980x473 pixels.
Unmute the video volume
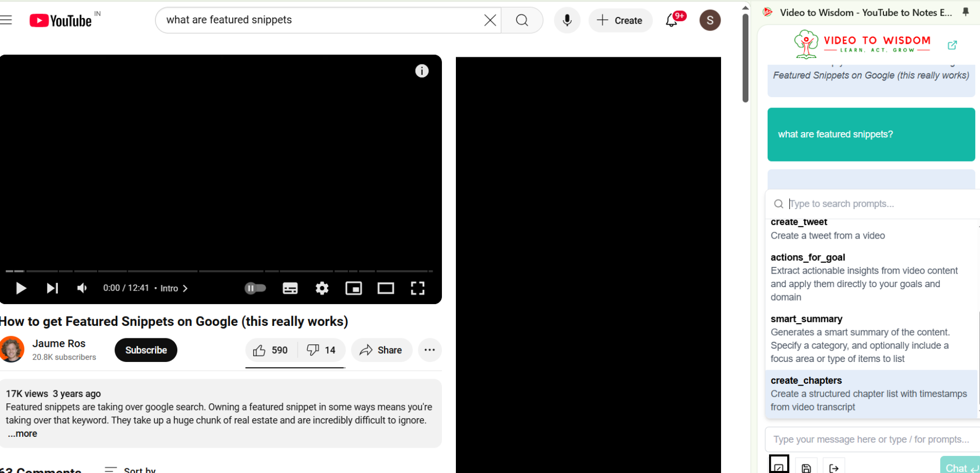(x=82, y=288)
